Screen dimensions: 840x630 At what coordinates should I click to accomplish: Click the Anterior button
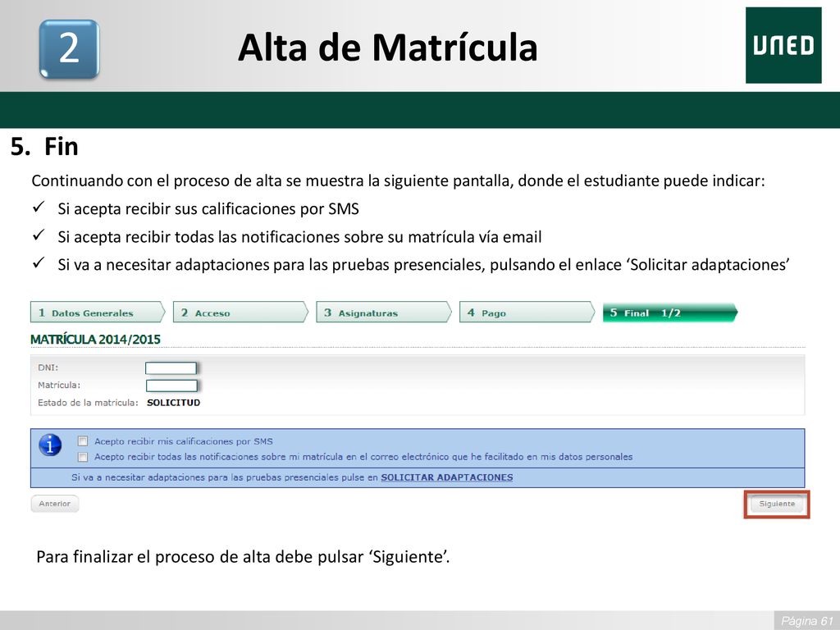[55, 504]
